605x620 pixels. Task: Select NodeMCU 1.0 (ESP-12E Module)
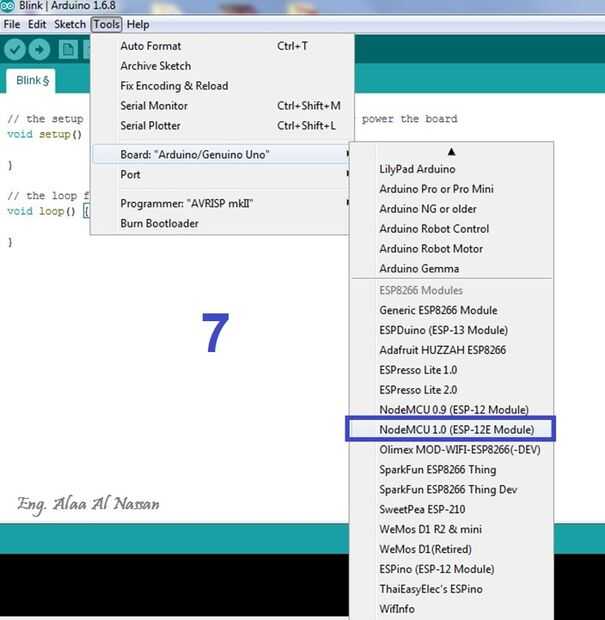tap(452, 429)
